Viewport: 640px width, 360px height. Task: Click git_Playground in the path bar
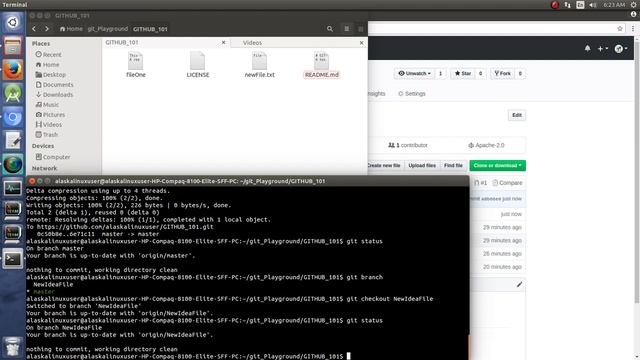108,29
